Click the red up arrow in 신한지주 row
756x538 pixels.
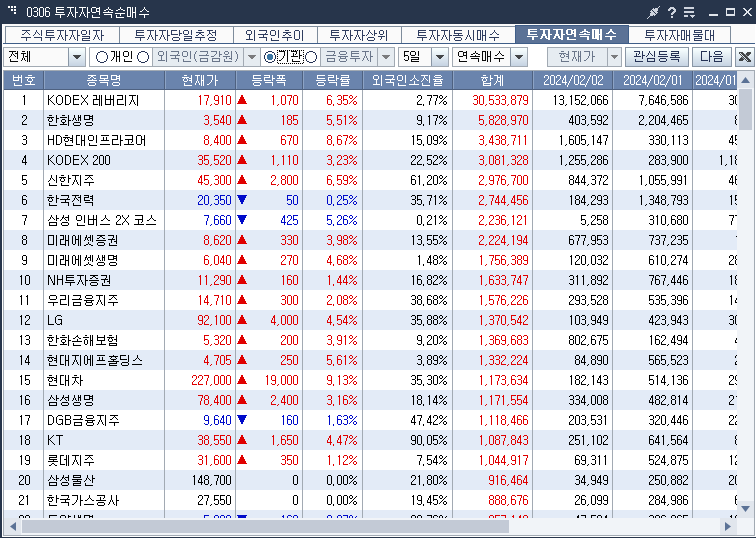coord(242,180)
